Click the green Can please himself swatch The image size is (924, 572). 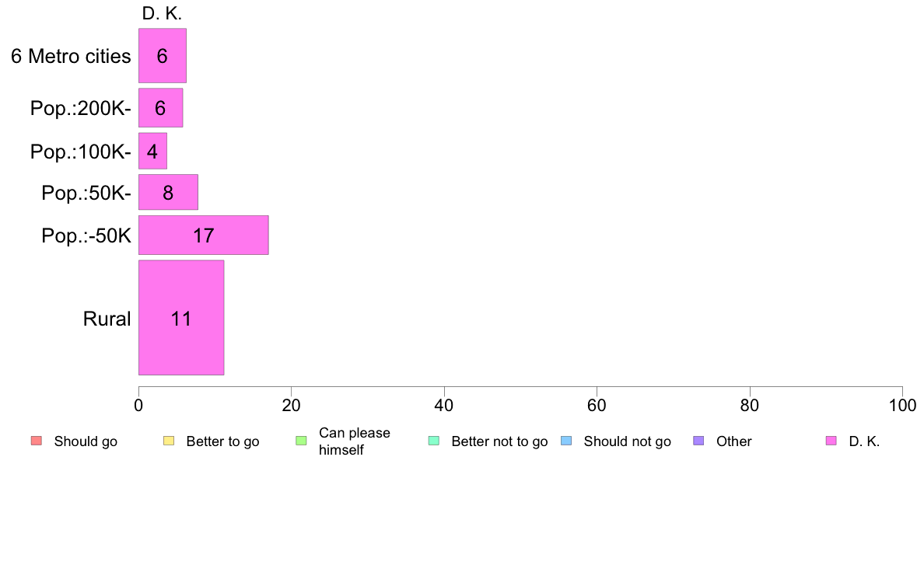click(301, 441)
